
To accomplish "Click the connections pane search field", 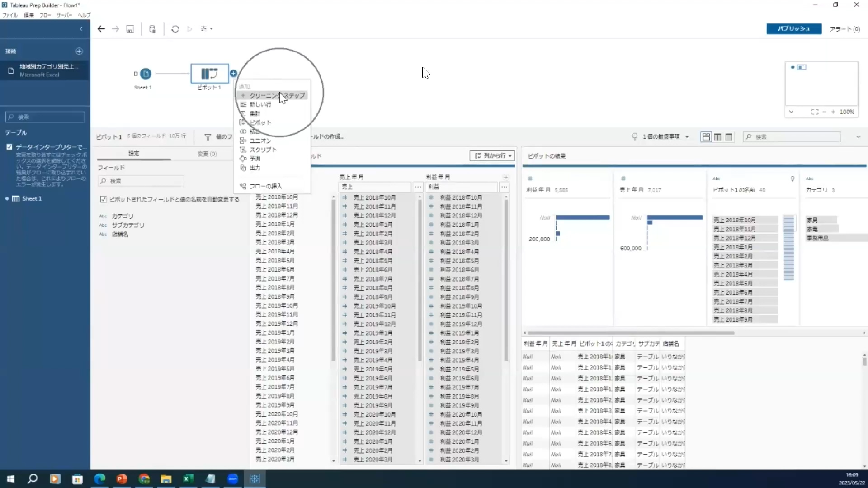I will [45, 117].
